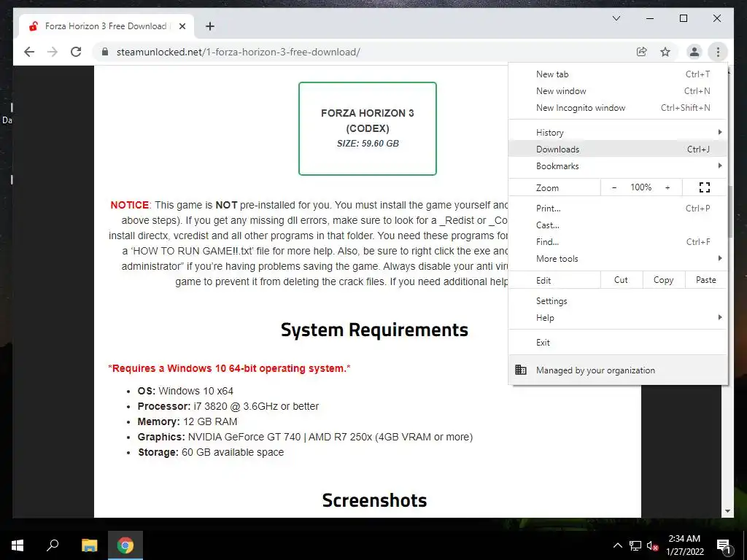Open the Windows Start menu
The image size is (747, 560).
point(18,545)
